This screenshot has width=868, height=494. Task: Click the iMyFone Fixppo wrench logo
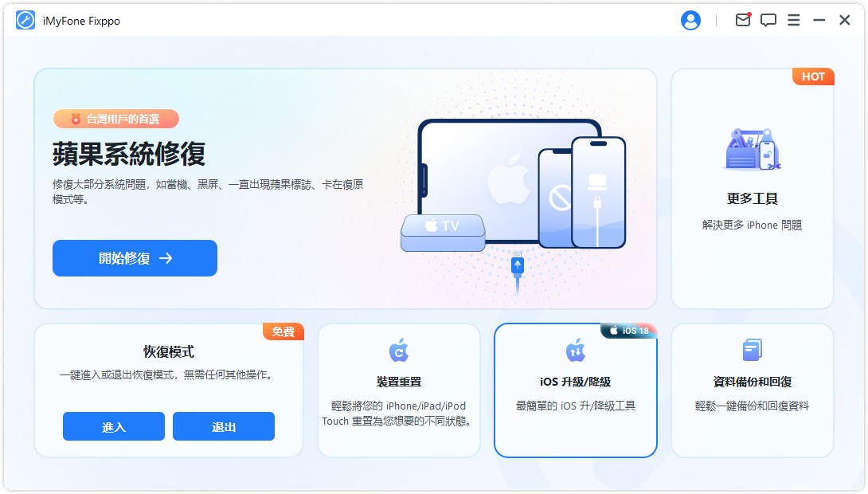click(x=25, y=21)
